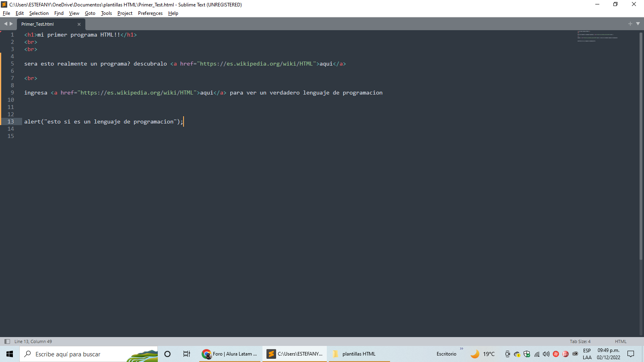
Task: Click line number 5 in the gutter
Action: tap(12, 64)
